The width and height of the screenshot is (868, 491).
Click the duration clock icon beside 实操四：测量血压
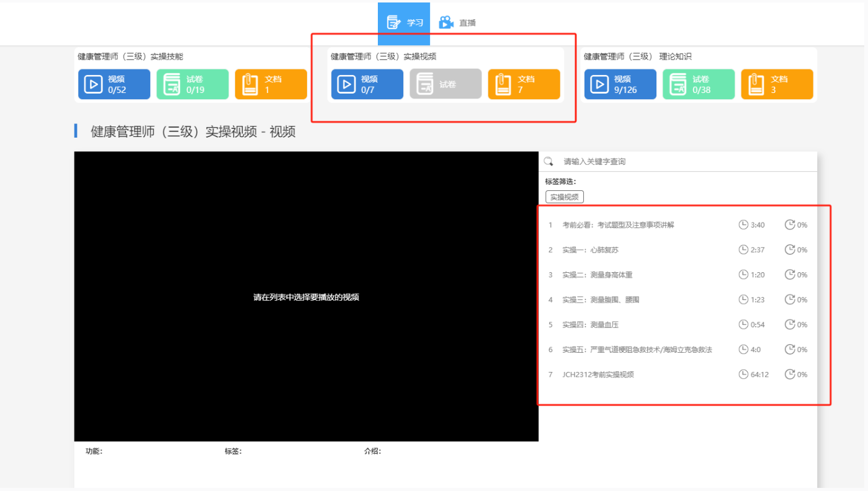[742, 324]
